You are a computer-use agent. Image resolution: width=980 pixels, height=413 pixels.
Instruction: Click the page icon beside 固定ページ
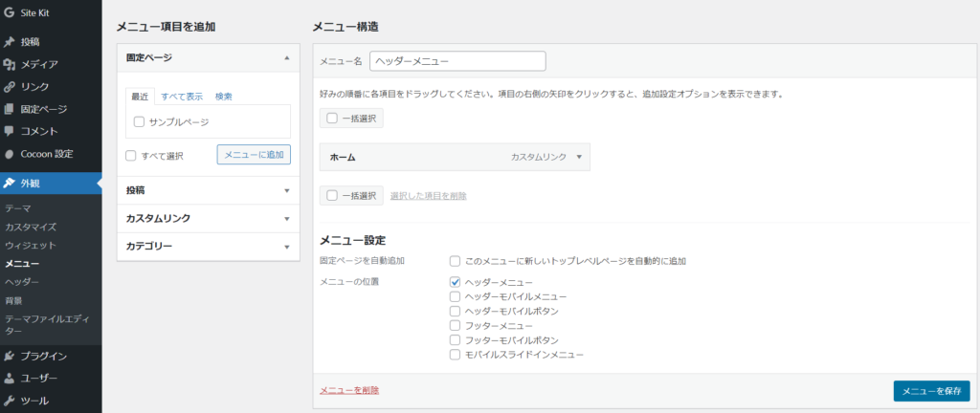[10, 109]
